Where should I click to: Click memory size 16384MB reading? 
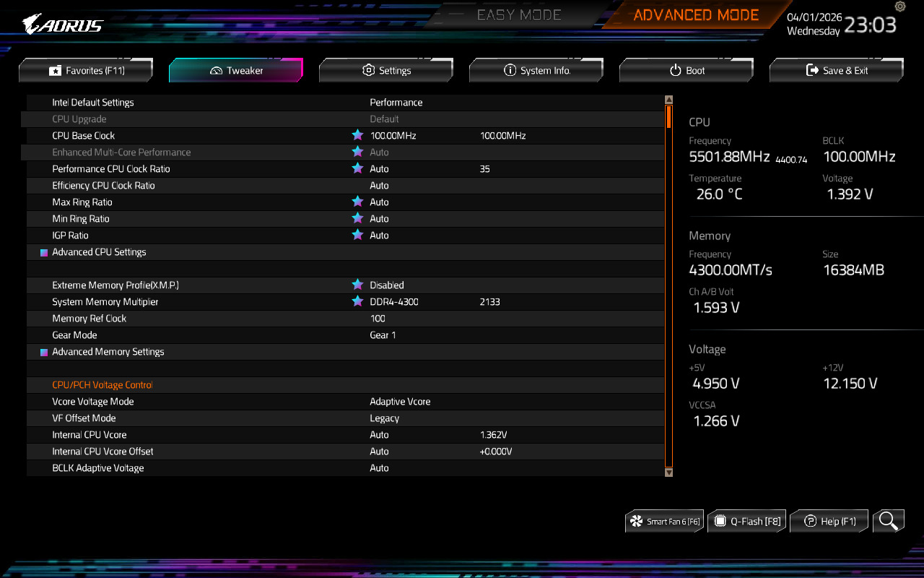[x=853, y=269]
